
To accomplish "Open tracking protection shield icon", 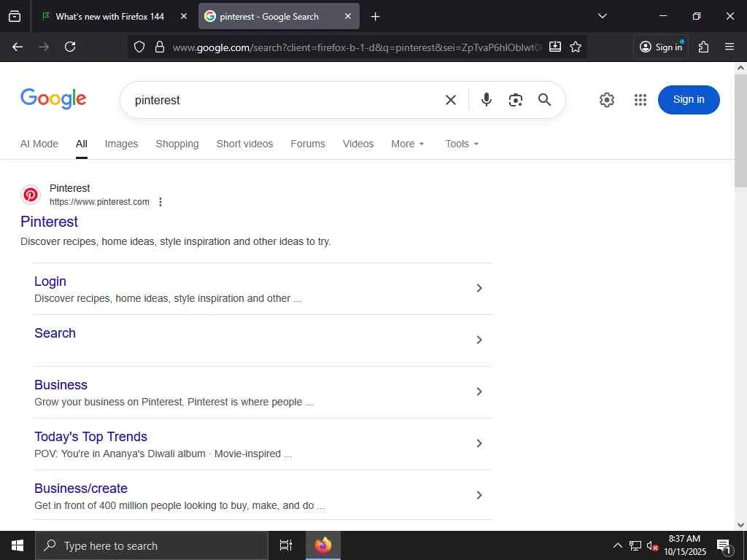I will click(x=139, y=47).
